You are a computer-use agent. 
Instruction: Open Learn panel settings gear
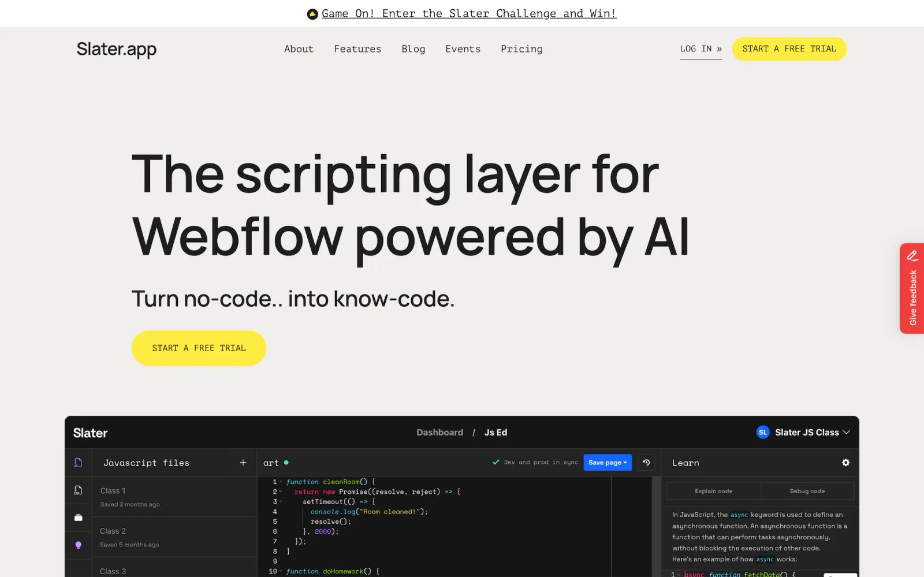[x=845, y=463]
